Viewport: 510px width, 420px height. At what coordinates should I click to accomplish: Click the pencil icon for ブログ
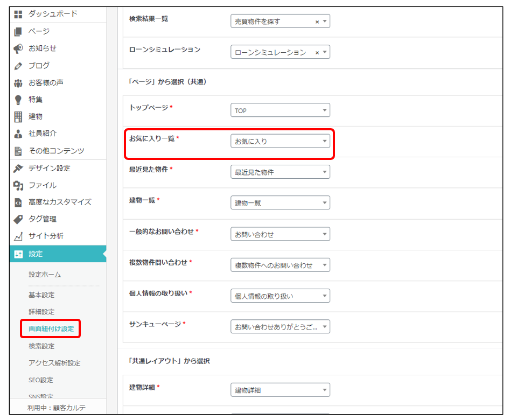point(18,66)
